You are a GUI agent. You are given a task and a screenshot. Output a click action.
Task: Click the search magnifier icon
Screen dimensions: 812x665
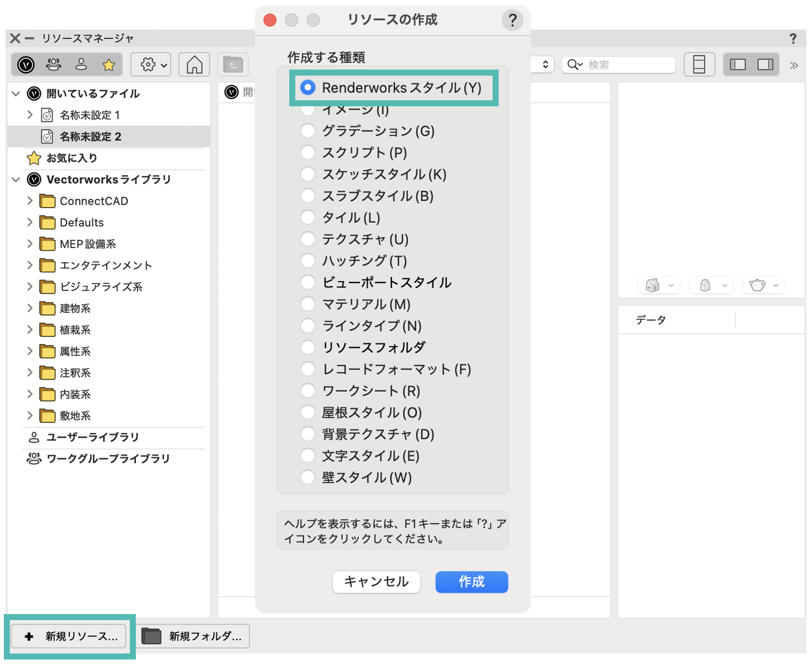pyautogui.click(x=575, y=65)
